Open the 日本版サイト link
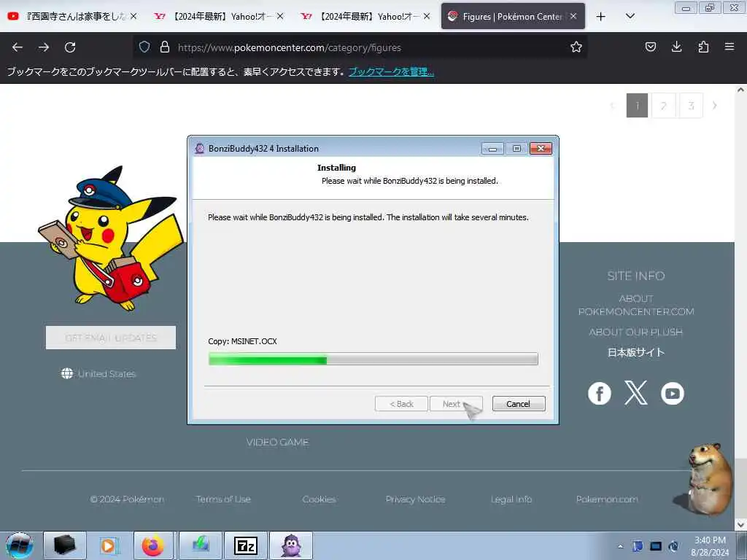Viewport: 747px width, 560px height. click(636, 352)
